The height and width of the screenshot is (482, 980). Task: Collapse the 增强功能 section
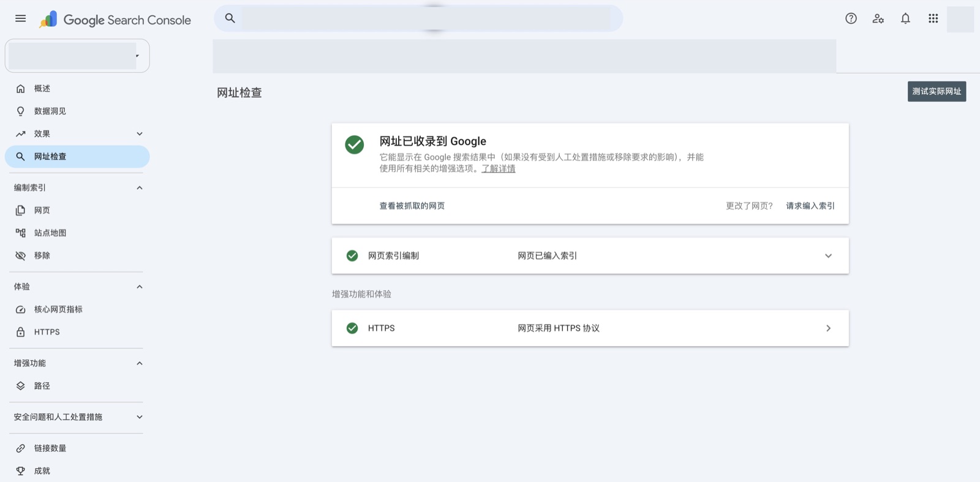[140, 363]
